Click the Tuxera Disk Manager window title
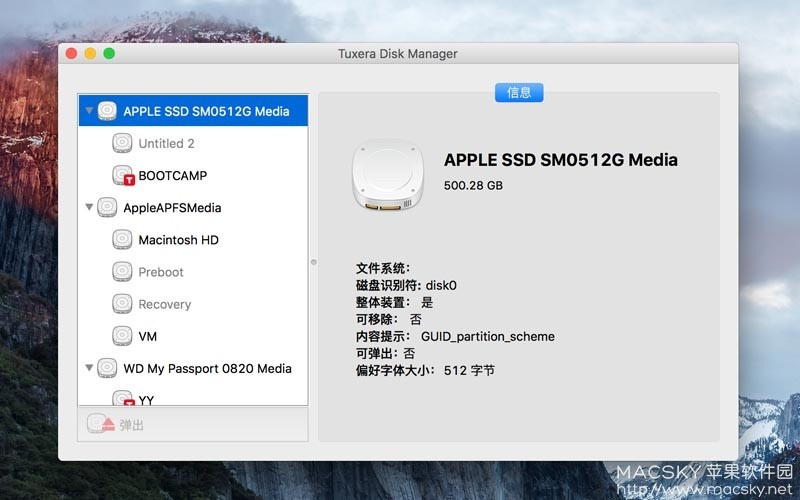This screenshot has height=500, width=800. (397, 54)
